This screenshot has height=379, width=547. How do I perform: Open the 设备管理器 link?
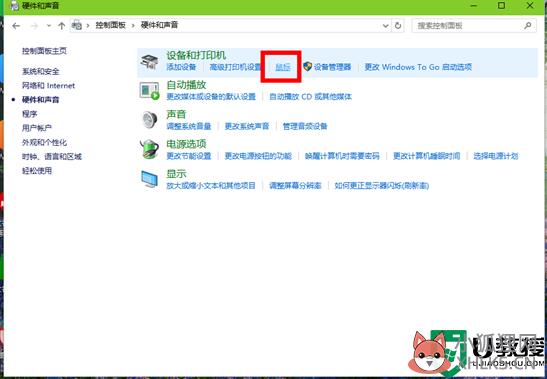pos(332,67)
